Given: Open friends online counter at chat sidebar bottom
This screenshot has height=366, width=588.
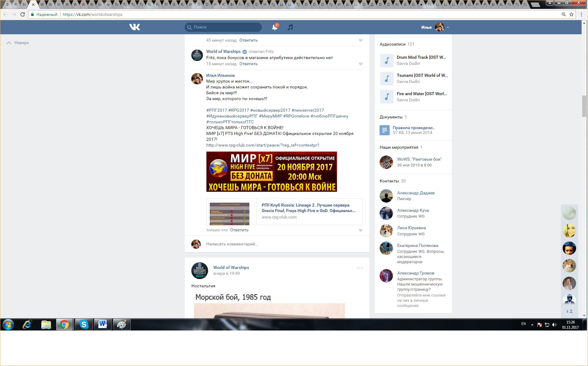Looking at the screenshot, I should pos(569,312).
